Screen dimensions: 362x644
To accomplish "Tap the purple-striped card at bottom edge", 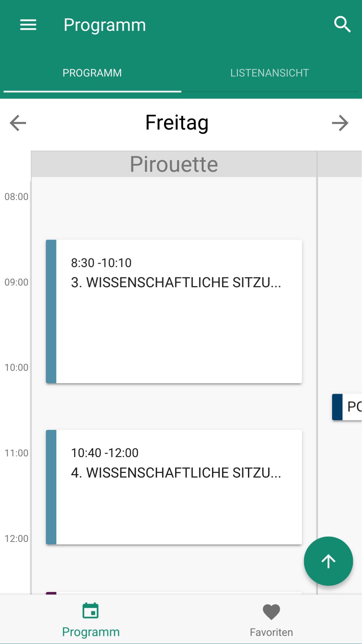I will pyautogui.click(x=174, y=593).
